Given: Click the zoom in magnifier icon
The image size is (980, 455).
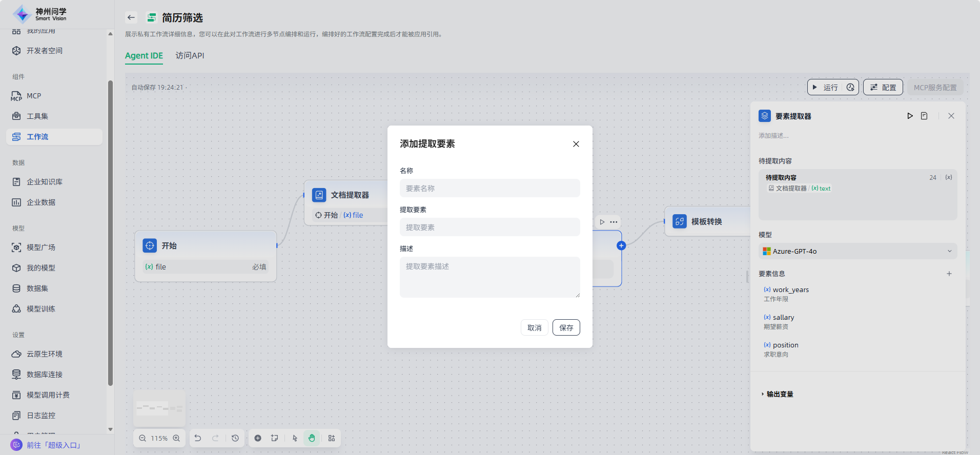Looking at the screenshot, I should [176, 438].
